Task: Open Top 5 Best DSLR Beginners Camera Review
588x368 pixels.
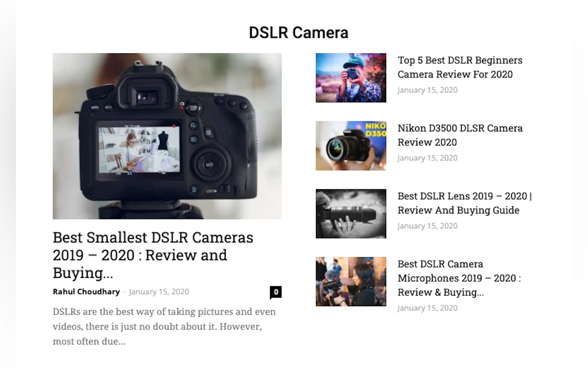Action: 460,67
